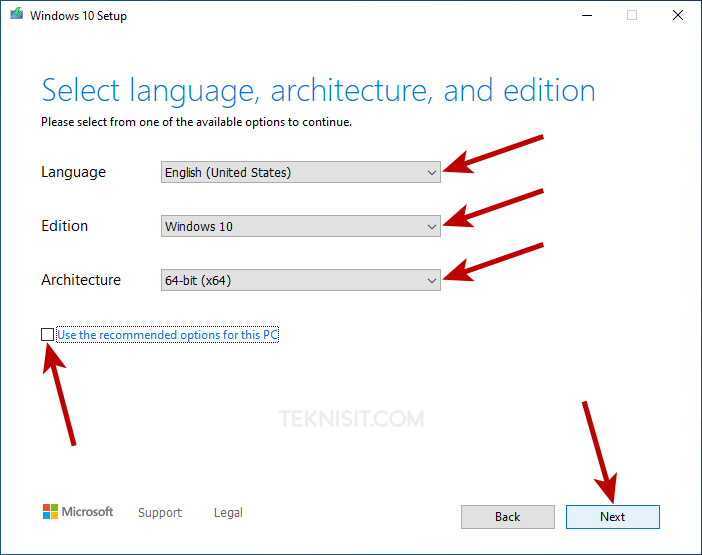The height and width of the screenshot is (555, 702).
Task: Expand the Edition combo box
Action: click(x=300, y=226)
